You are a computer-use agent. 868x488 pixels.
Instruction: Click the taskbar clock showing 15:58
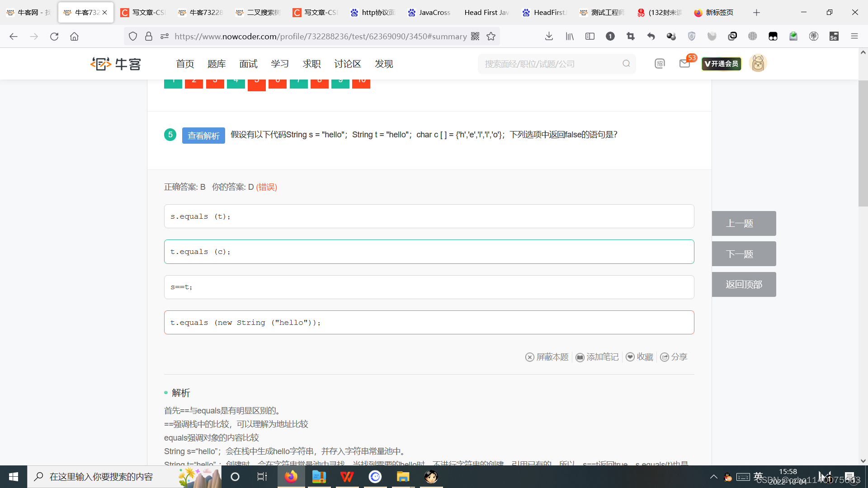[x=788, y=477]
